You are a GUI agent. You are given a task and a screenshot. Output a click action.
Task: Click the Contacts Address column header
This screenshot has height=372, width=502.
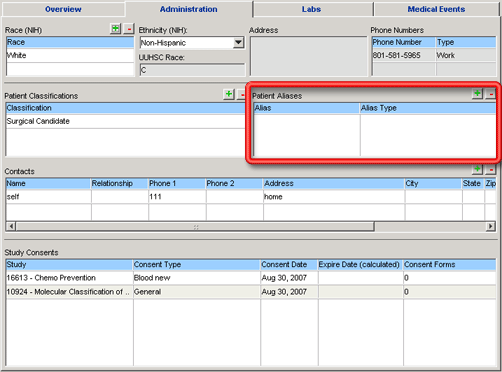[x=334, y=183]
